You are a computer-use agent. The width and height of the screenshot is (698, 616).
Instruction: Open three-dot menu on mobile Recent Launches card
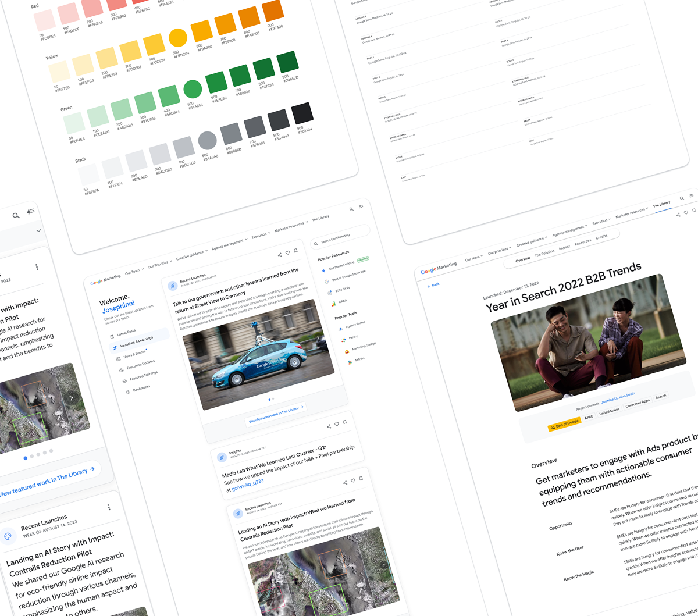click(x=109, y=507)
